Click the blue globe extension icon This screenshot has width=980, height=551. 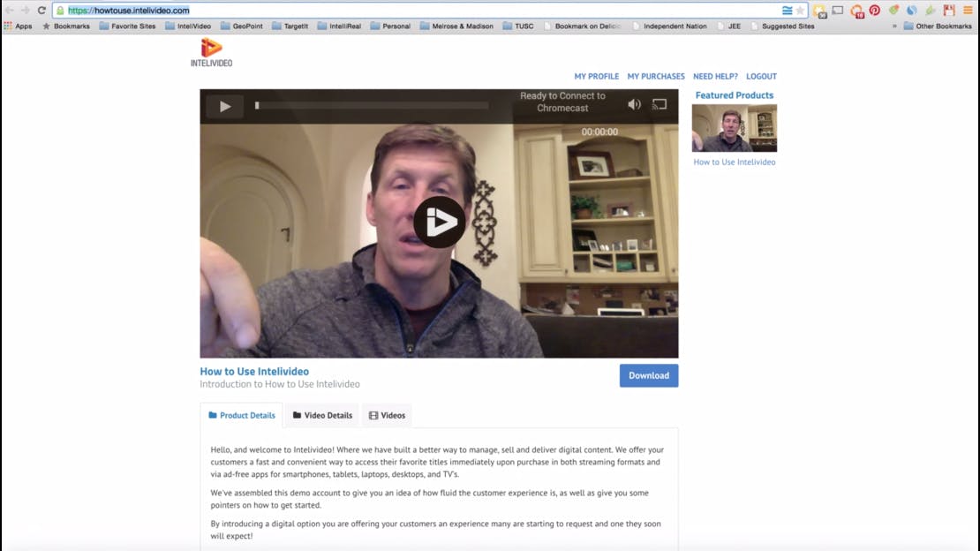912,10
